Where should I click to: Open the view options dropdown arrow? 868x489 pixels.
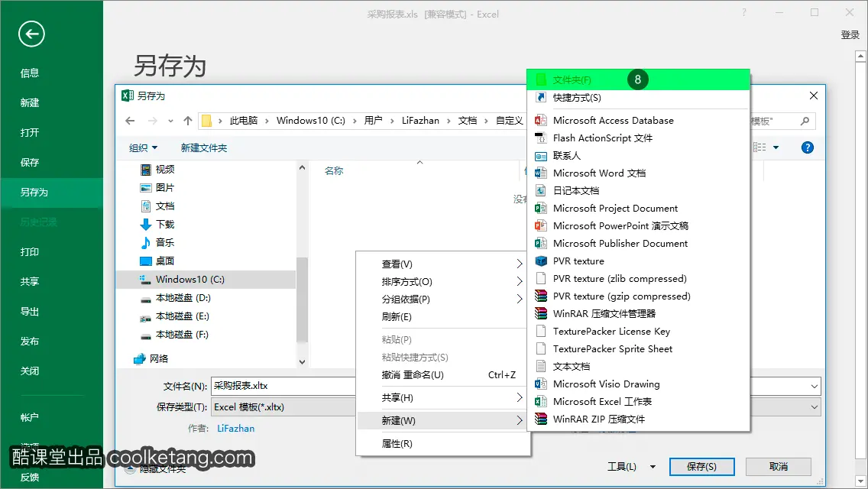[776, 147]
